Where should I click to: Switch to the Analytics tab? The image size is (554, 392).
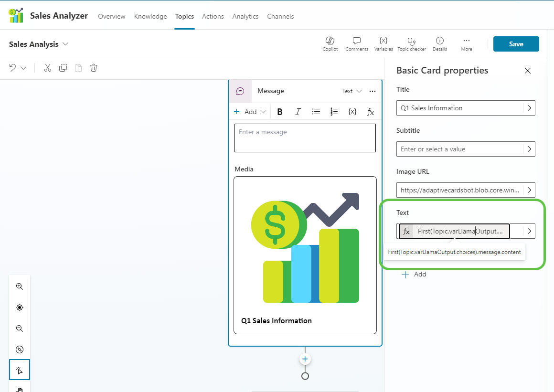pyautogui.click(x=245, y=16)
